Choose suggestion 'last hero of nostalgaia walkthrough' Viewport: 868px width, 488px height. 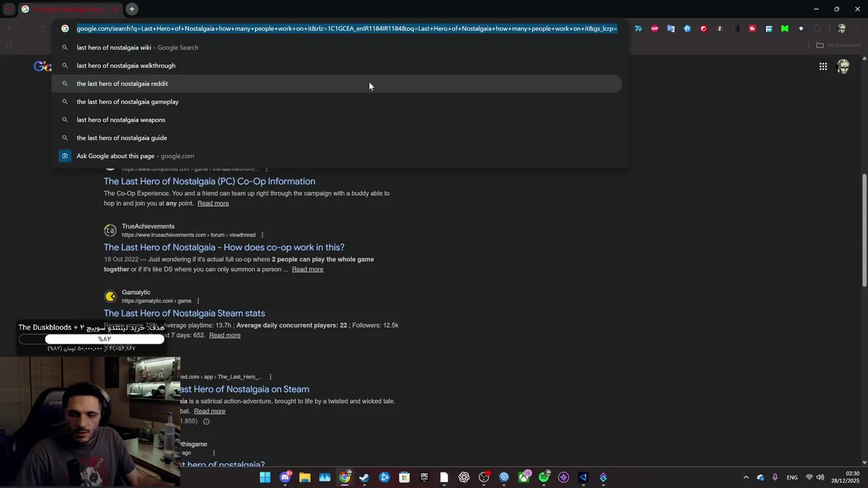click(x=337, y=66)
